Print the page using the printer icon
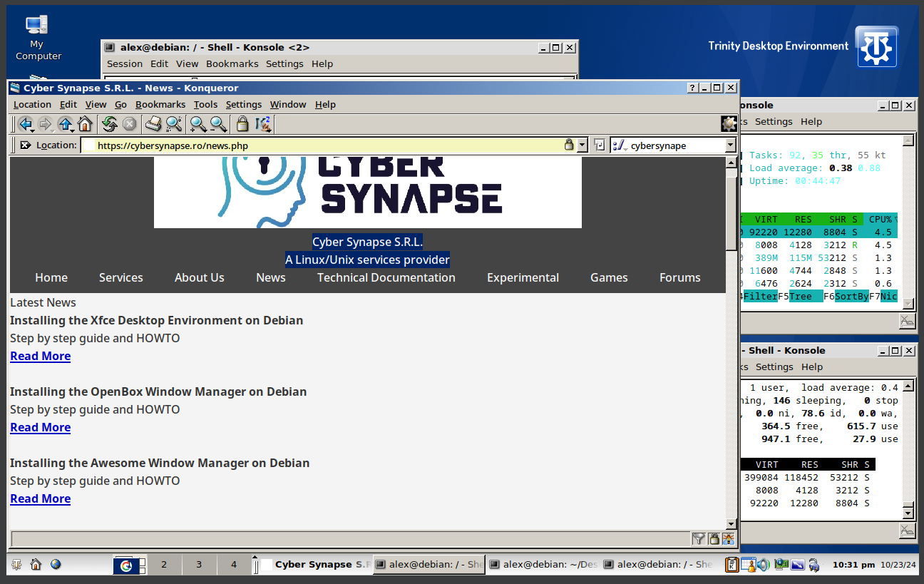The image size is (924, 584). 153,125
